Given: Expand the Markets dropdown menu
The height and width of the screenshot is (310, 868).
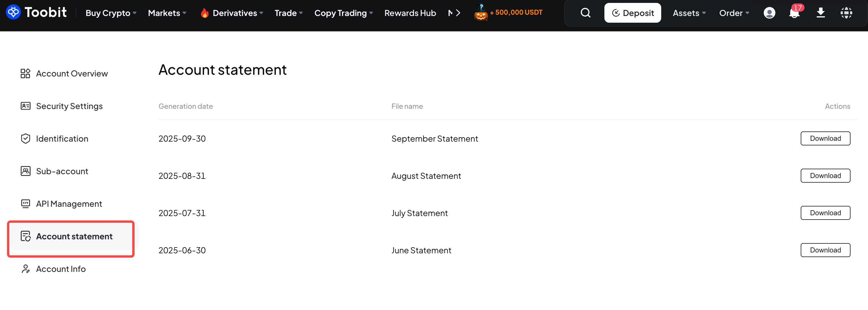Looking at the screenshot, I should click(167, 13).
